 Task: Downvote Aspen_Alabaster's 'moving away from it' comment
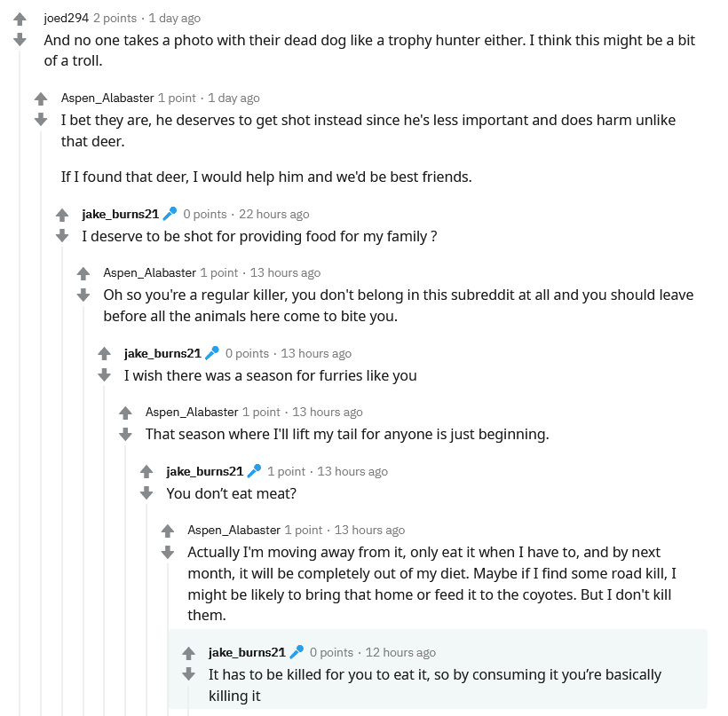click(x=168, y=552)
